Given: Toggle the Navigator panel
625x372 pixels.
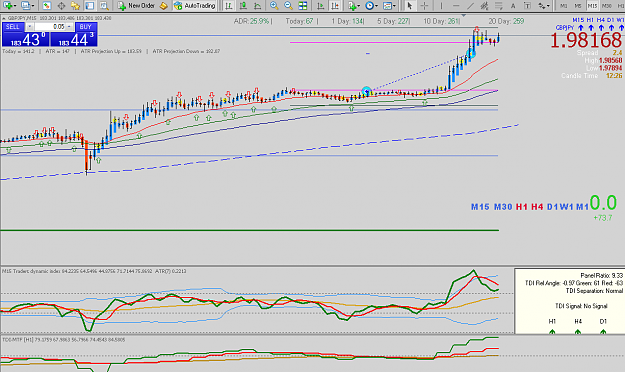Looking at the screenshot, I should pyautogui.click(x=75, y=6).
